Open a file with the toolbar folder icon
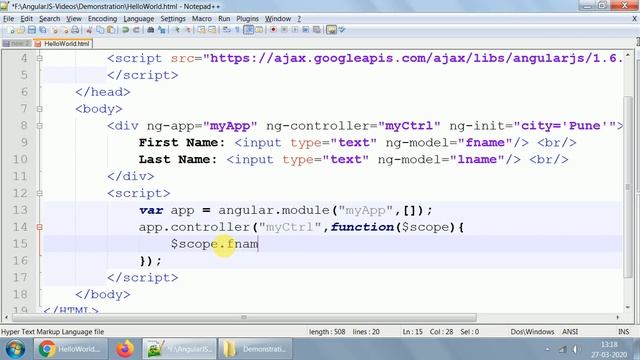The height and width of the screenshot is (360, 640). pyautogui.click(x=21, y=30)
